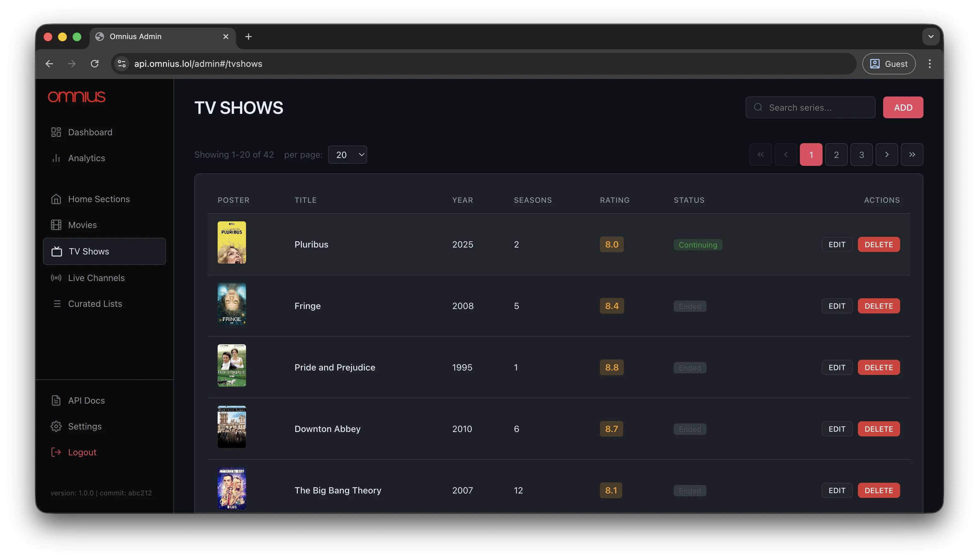
Task: Open the Guest profile menu
Action: 888,63
